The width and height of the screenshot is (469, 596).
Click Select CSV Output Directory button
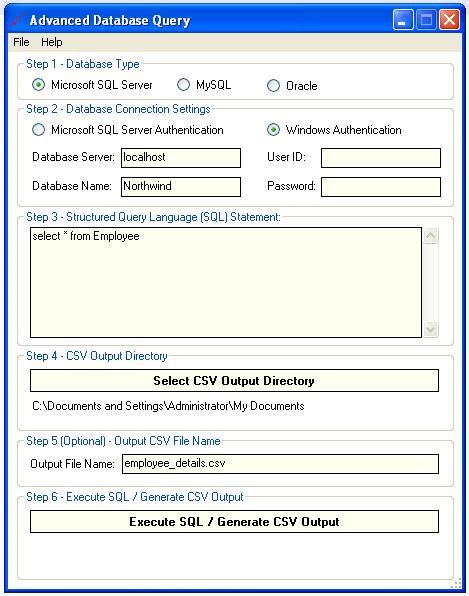click(x=234, y=380)
